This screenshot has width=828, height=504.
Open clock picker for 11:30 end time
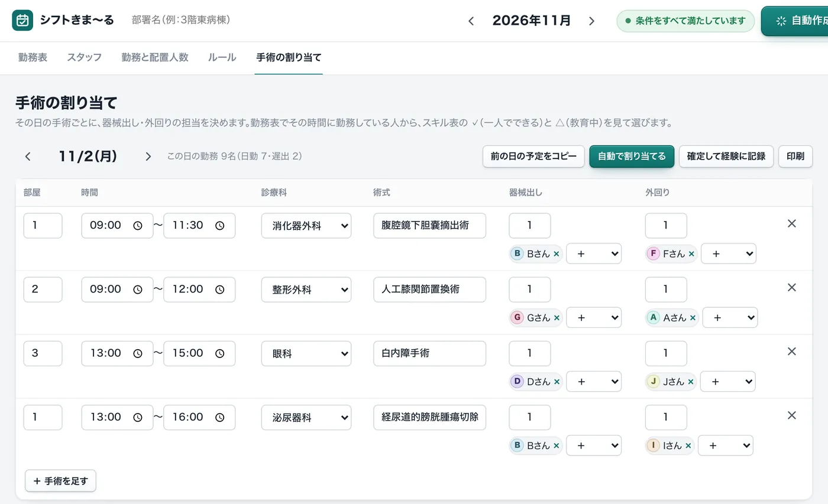[219, 226]
